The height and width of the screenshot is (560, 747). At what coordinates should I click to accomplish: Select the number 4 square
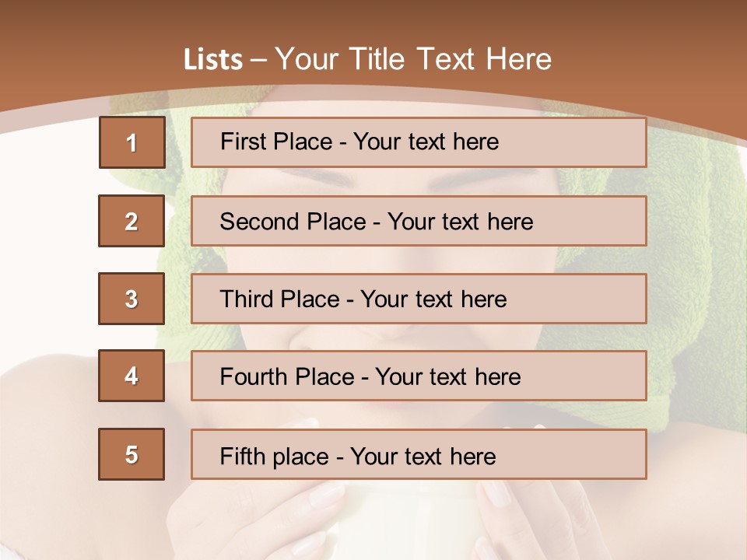132,376
